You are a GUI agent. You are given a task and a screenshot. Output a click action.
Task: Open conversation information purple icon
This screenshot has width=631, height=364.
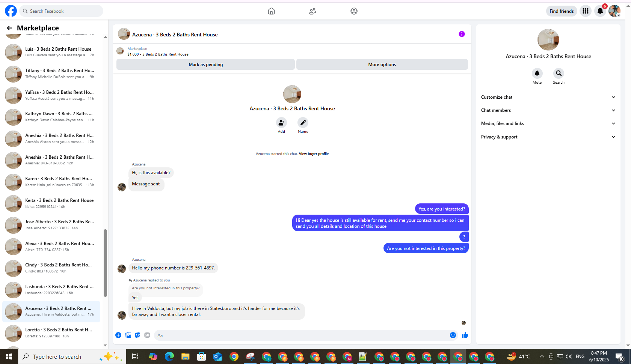click(x=462, y=34)
